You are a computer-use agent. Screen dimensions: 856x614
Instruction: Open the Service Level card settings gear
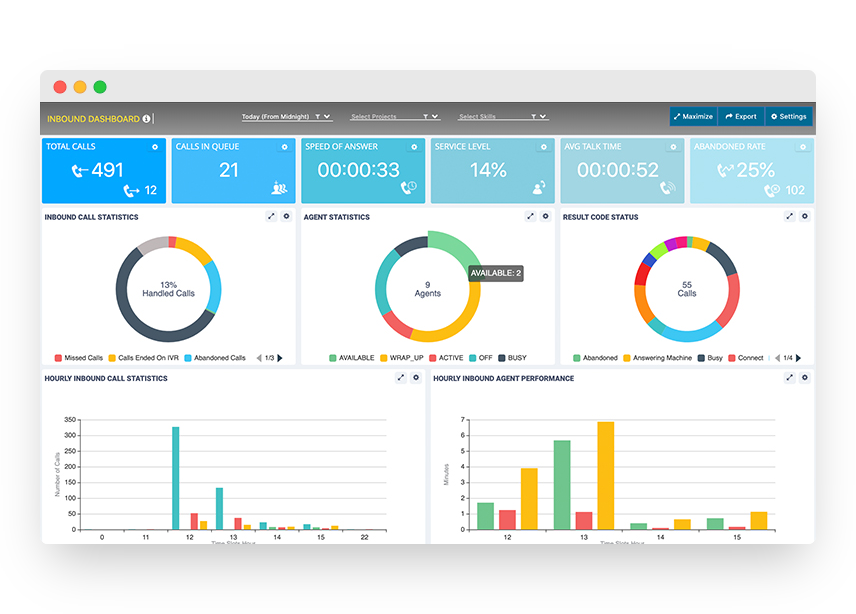(544, 147)
